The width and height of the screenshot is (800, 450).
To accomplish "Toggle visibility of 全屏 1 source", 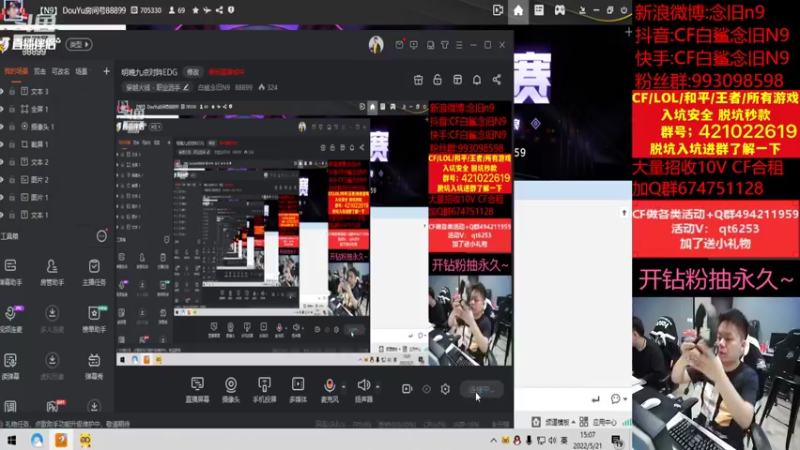I will (2, 109).
